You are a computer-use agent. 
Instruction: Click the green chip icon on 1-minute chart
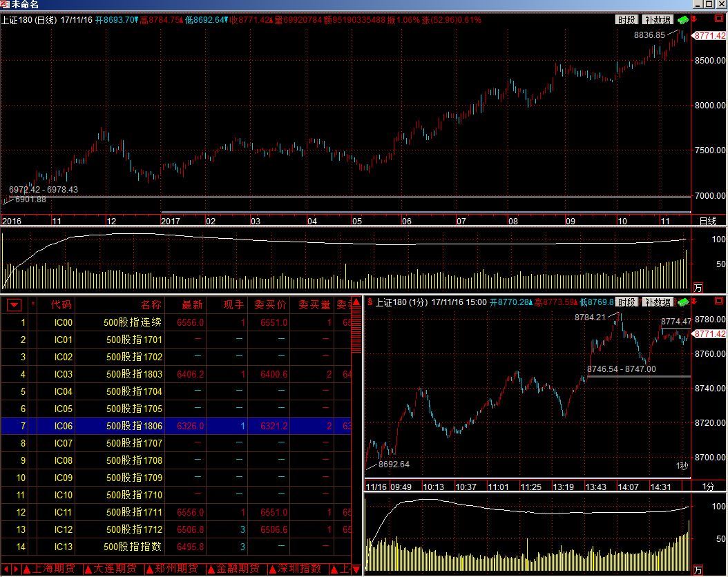tap(683, 302)
